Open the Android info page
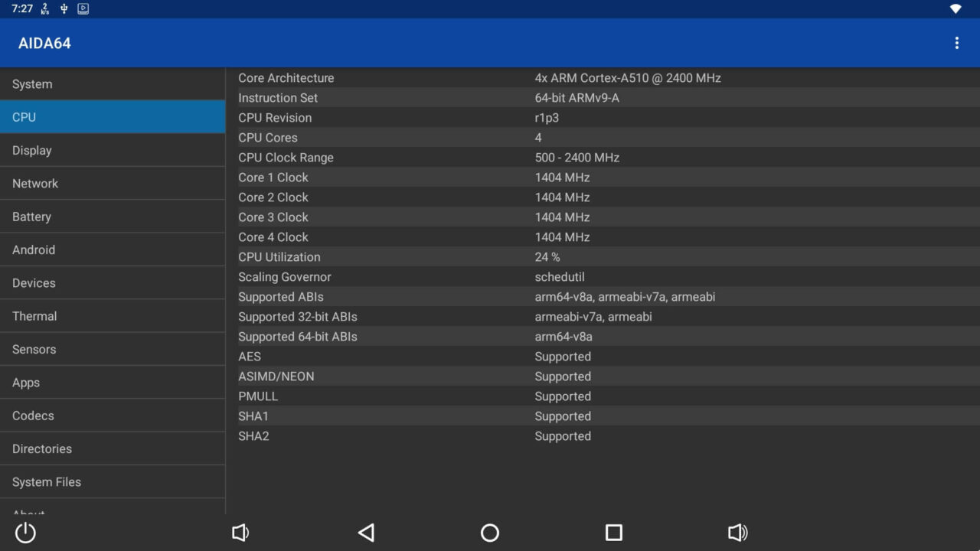Screen dimensions: 980x551 coord(113,250)
